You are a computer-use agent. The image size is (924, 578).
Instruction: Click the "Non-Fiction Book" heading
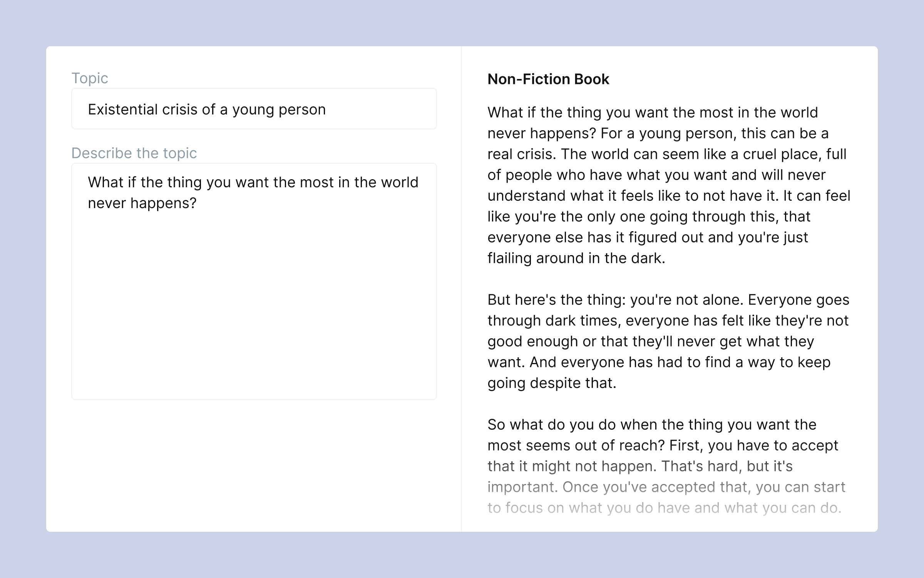(548, 79)
